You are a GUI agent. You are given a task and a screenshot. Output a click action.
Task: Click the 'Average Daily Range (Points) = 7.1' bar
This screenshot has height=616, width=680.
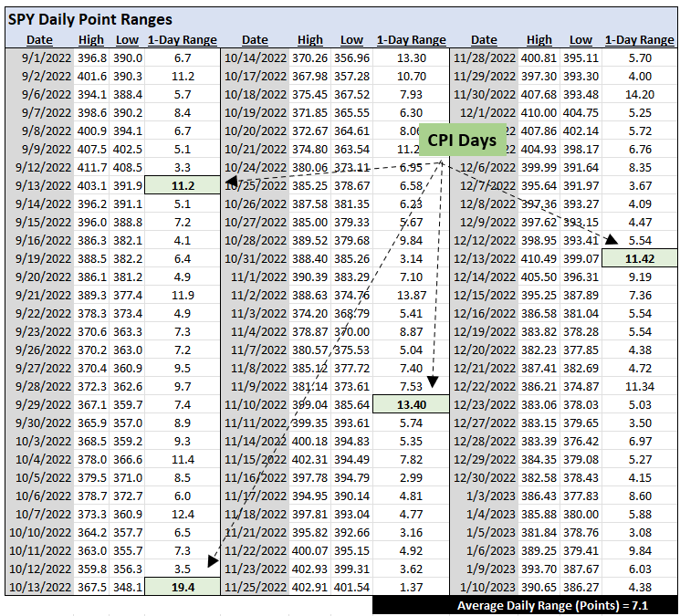coord(525,605)
